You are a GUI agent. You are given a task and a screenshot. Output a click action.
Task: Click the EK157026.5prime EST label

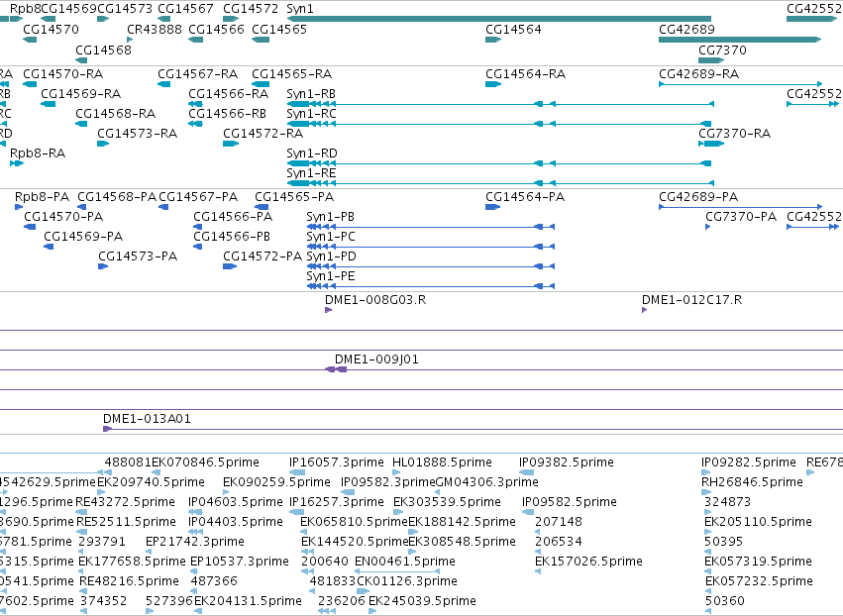point(588,562)
